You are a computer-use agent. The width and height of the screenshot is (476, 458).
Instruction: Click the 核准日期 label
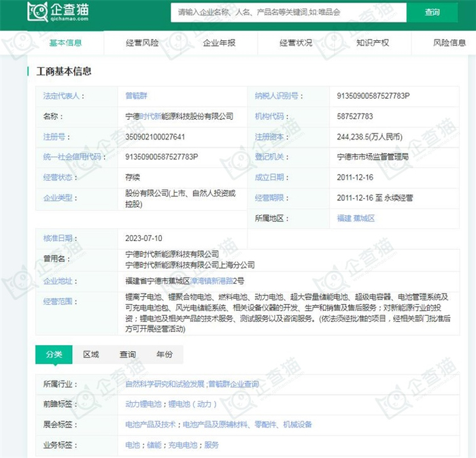tap(58, 238)
